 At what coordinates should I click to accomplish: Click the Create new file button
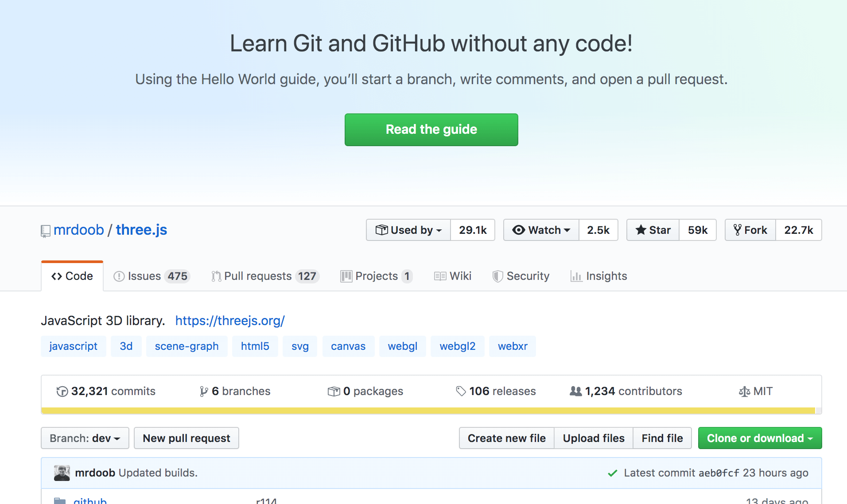(507, 438)
